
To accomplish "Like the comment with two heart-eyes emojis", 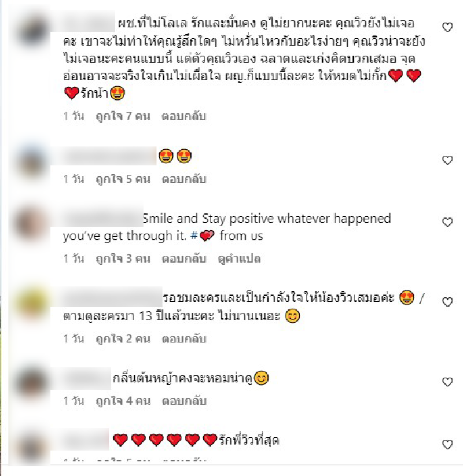I will [x=447, y=160].
